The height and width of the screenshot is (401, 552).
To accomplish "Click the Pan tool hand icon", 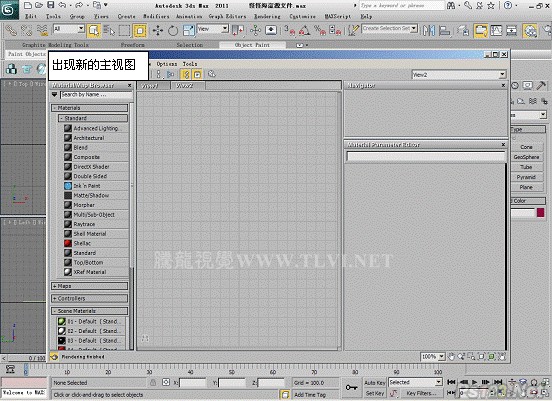I will click(x=451, y=357).
